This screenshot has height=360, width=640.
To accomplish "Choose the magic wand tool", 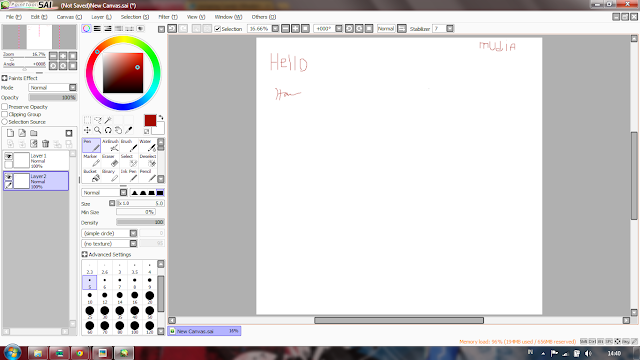I will point(108,120).
